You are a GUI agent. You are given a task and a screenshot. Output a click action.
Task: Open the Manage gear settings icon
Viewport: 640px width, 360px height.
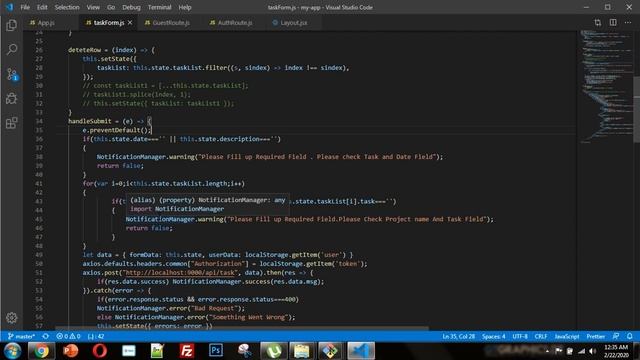(11, 318)
